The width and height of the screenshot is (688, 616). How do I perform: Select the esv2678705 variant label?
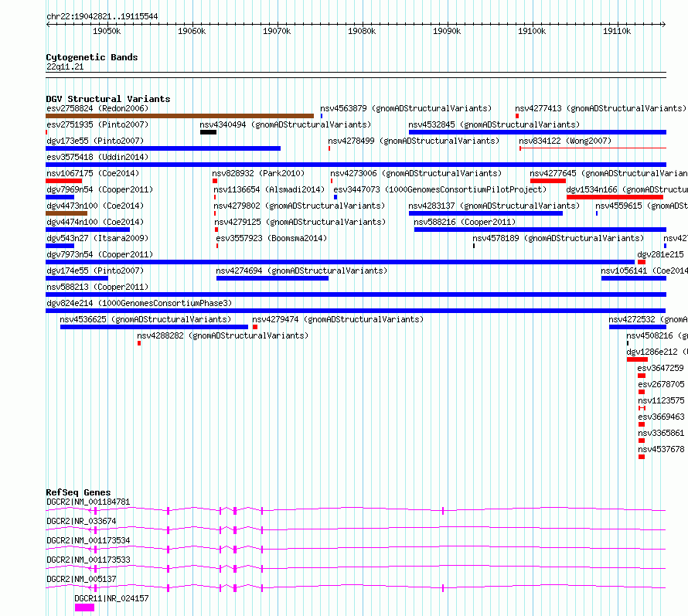pyautogui.click(x=661, y=384)
